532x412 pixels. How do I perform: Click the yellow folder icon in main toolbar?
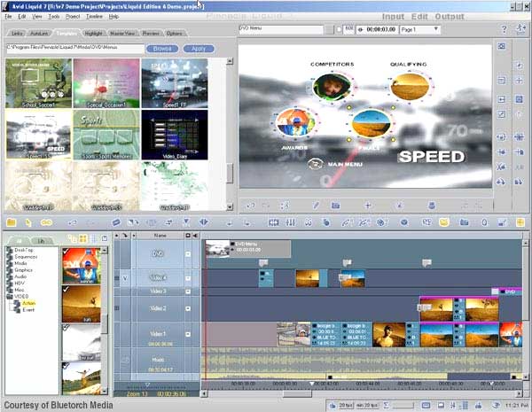[x=12, y=222]
